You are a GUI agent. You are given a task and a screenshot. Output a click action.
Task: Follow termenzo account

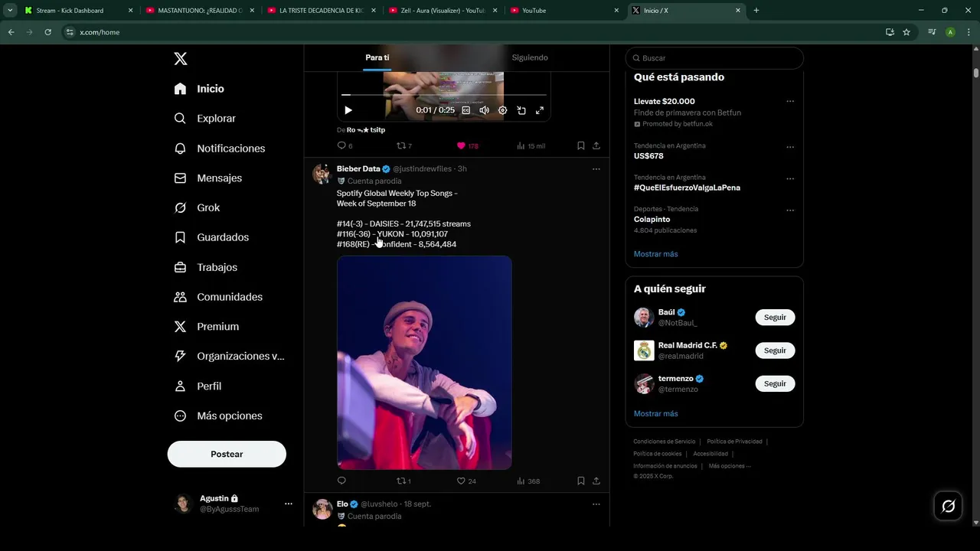(775, 383)
